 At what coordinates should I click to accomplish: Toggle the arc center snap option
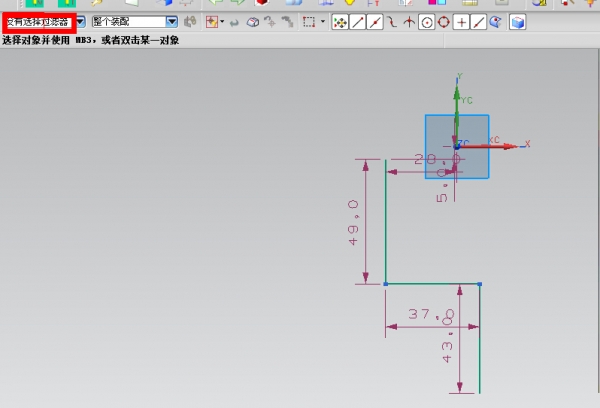tap(426, 21)
